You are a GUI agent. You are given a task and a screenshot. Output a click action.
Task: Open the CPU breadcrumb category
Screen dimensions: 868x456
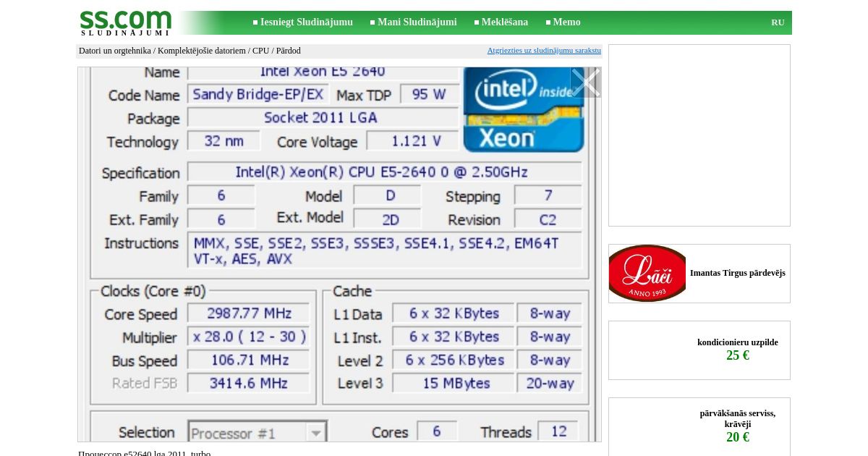(x=260, y=51)
